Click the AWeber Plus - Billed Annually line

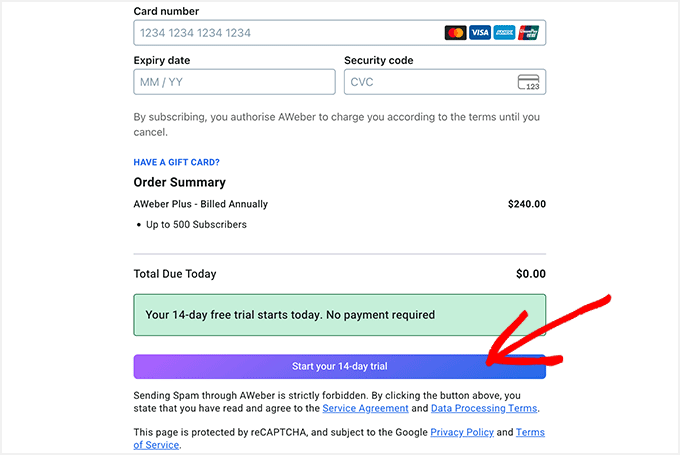pyautogui.click(x=200, y=204)
